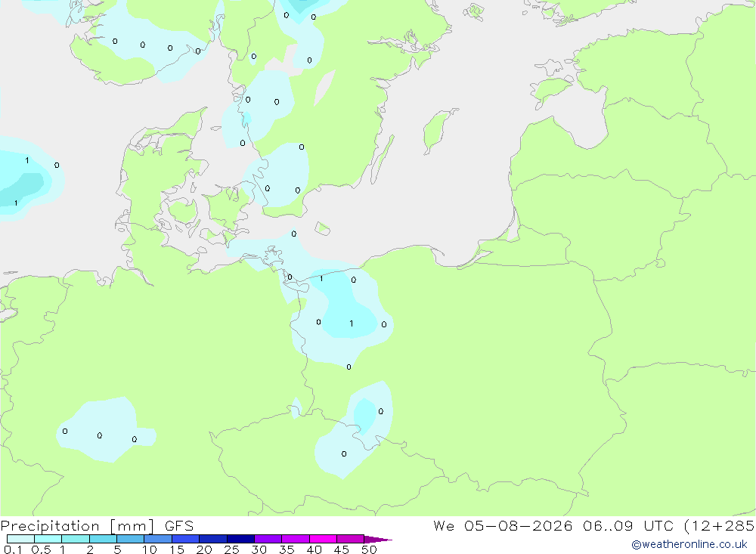Click the 10–15 mm legend color swatch

point(158,539)
